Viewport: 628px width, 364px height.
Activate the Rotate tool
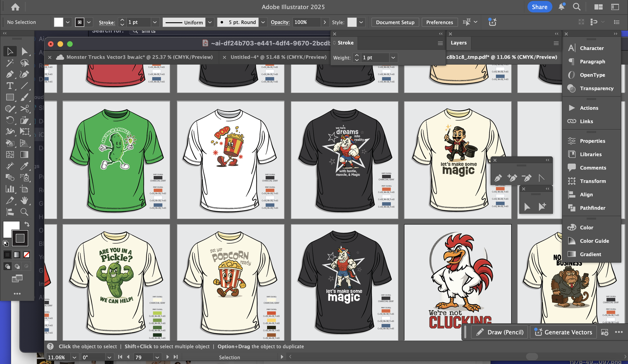tap(10, 120)
